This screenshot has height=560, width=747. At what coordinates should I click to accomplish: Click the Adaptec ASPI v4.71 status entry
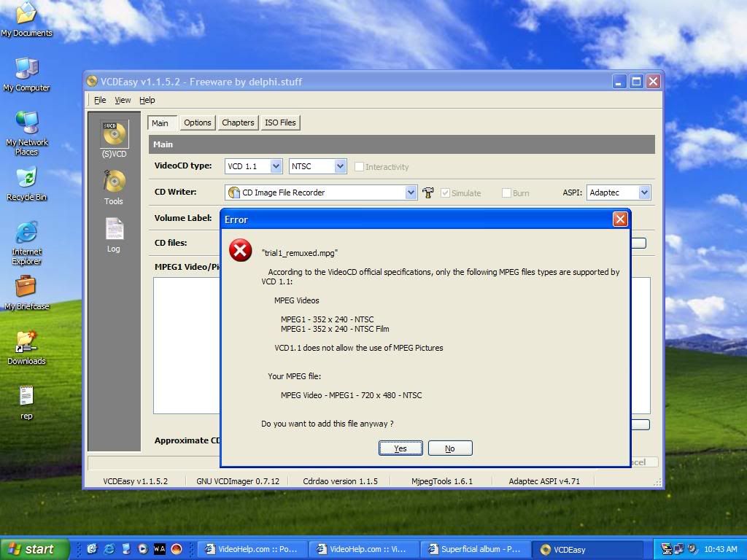point(544,481)
